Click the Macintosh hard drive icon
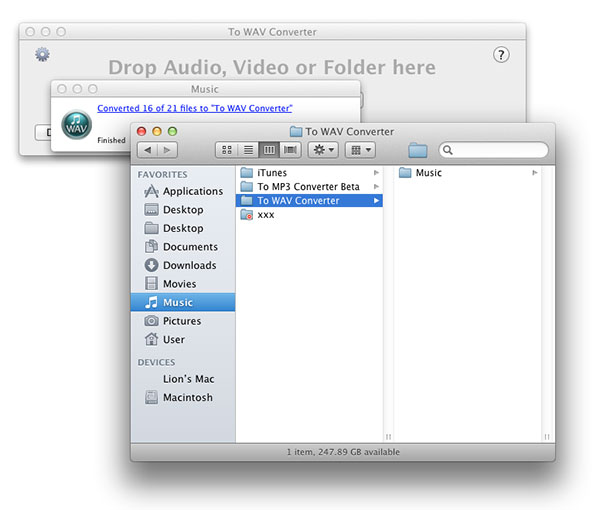The width and height of the screenshot is (600, 510). 151,397
